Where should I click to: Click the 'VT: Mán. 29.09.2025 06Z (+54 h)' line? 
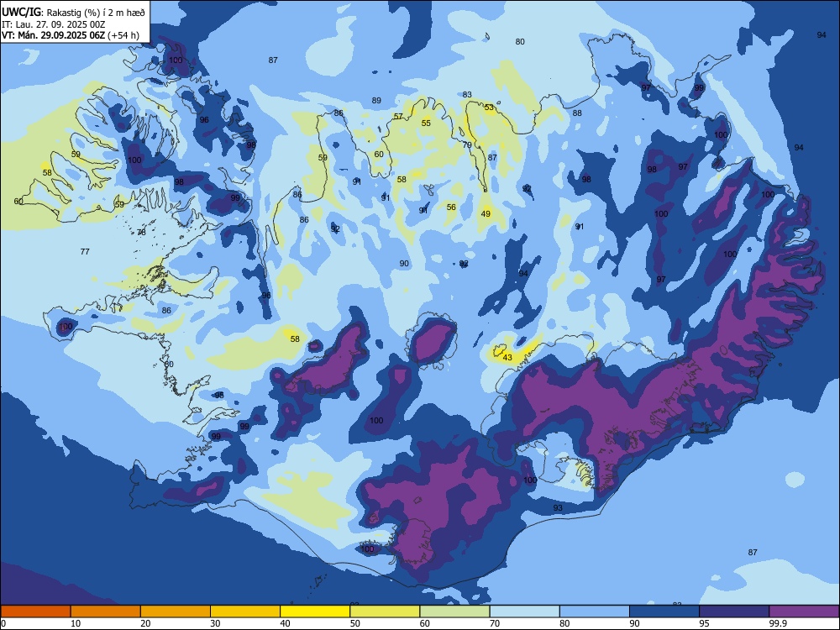pyautogui.click(x=71, y=35)
